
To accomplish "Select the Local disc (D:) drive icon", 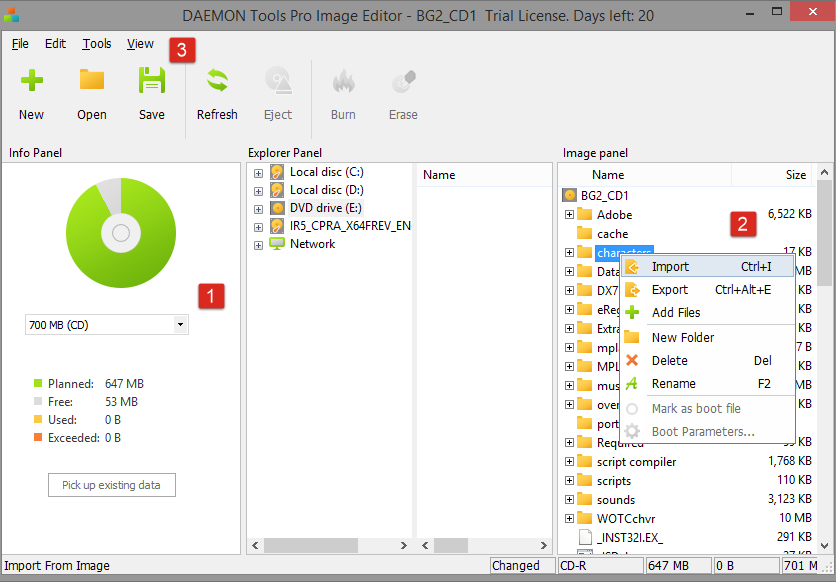I will click(277, 190).
